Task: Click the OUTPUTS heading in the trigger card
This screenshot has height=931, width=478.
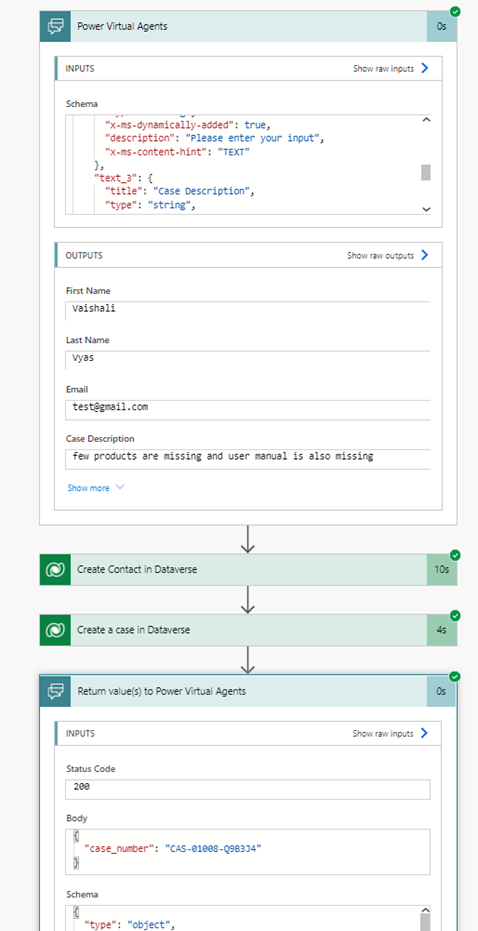Action: click(x=84, y=255)
